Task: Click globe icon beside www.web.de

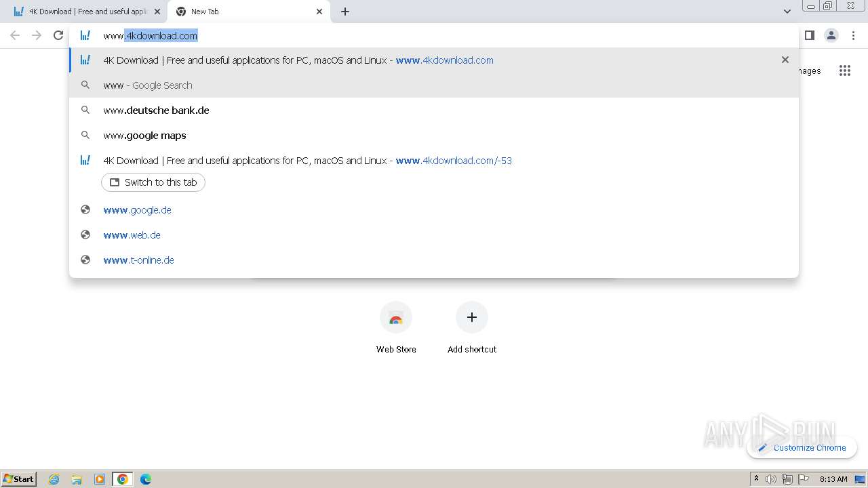Action: pos(85,235)
